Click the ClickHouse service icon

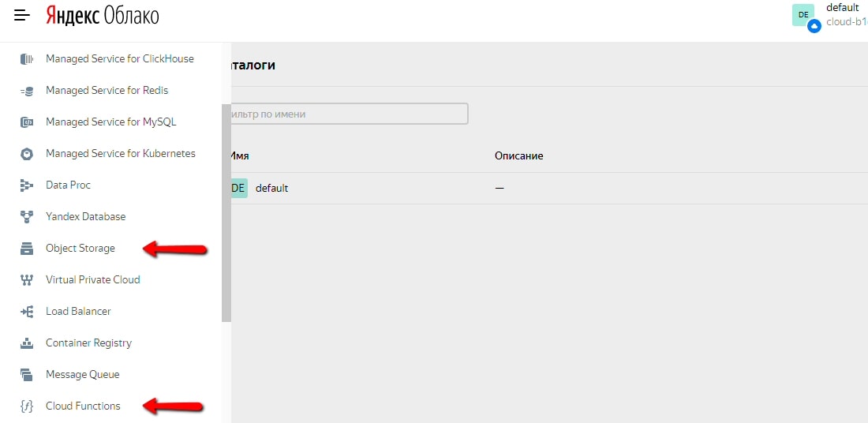tap(27, 58)
